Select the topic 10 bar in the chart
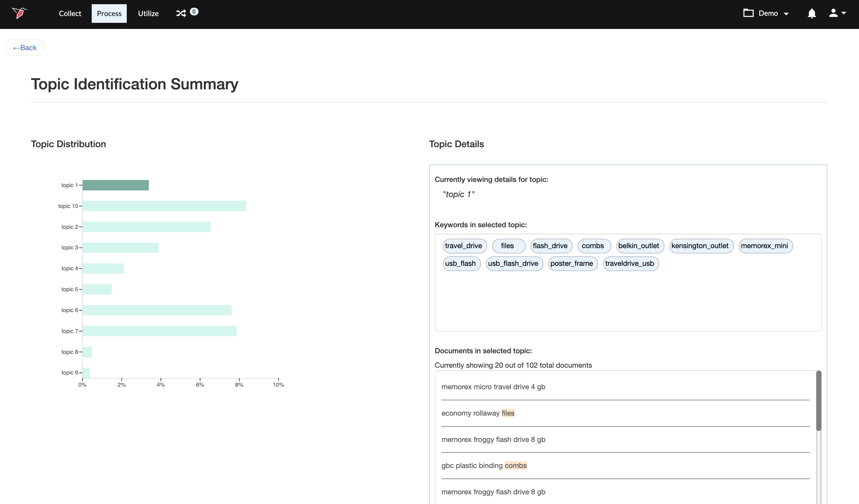The height and width of the screenshot is (504, 859). [x=164, y=206]
